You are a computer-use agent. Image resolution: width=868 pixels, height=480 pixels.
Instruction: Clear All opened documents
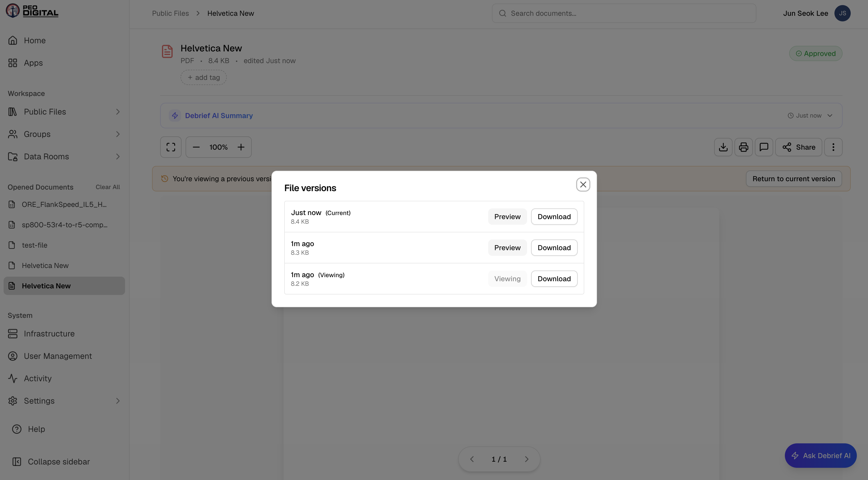108,187
